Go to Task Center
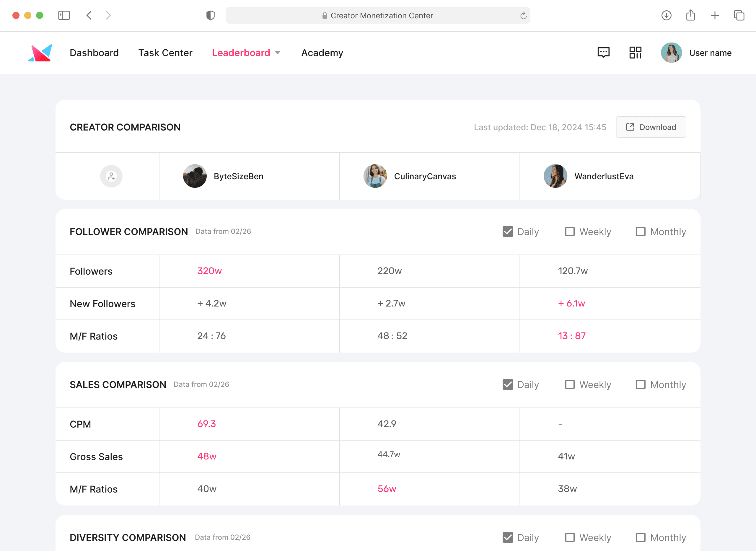Screen dimensions: 756x551 click(165, 53)
